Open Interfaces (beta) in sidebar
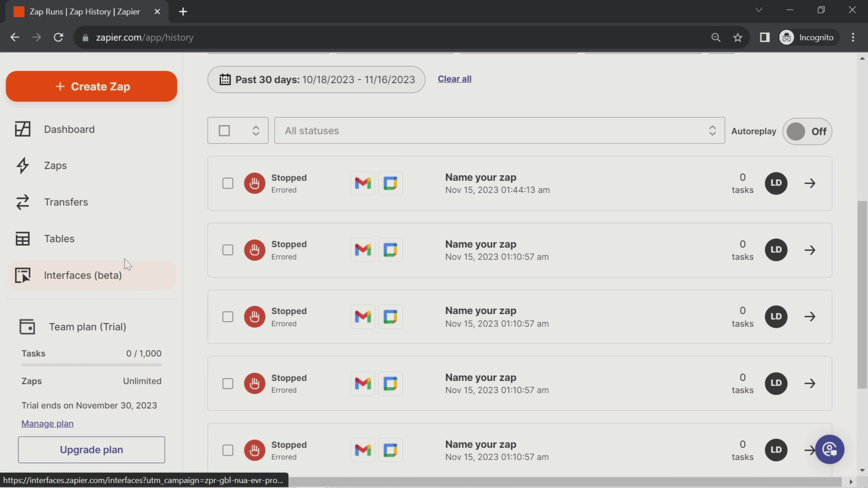 91,275
